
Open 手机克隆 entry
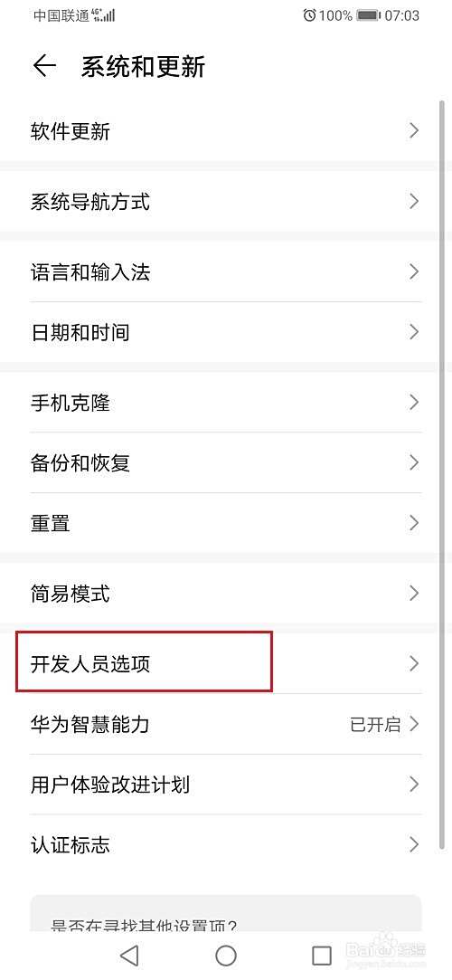[226, 403]
